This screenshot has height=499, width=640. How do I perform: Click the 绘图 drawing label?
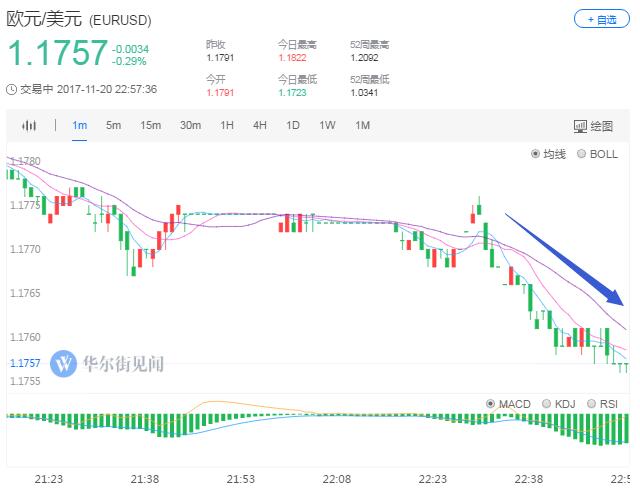coord(602,126)
